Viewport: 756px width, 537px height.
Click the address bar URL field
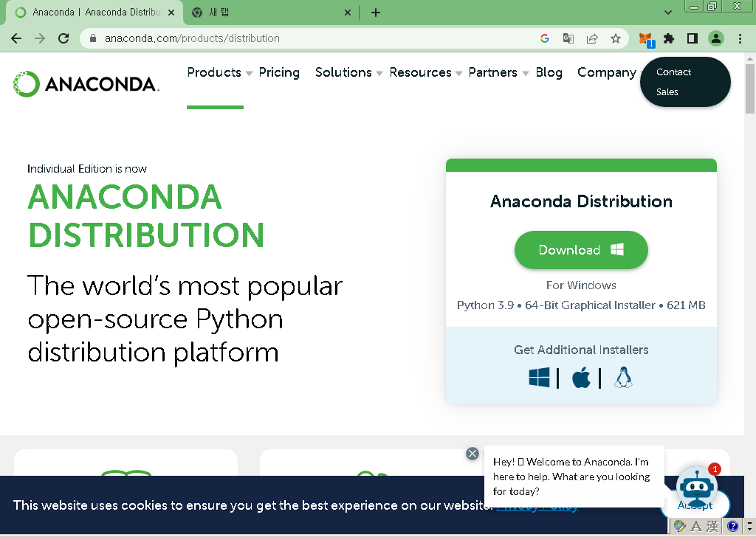[309, 38]
